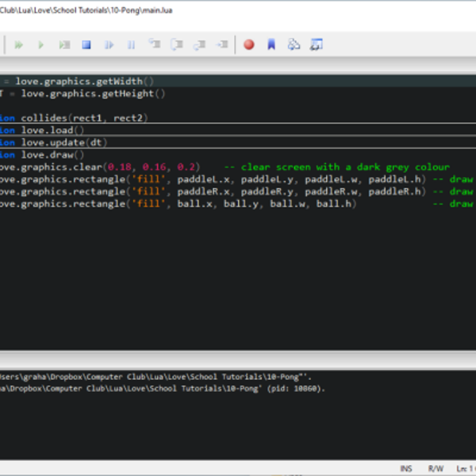Open the Stack window icon
Screen dimensions: 476x476
tap(294, 45)
